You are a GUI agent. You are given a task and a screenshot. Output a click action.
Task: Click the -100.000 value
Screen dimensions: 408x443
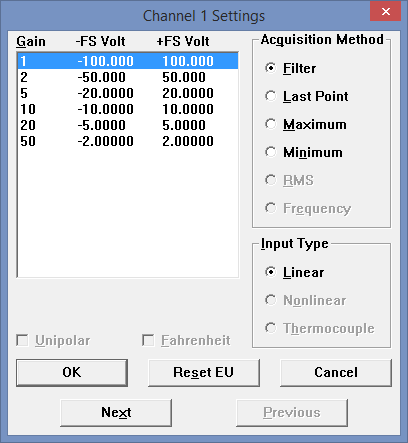[x=105, y=61]
